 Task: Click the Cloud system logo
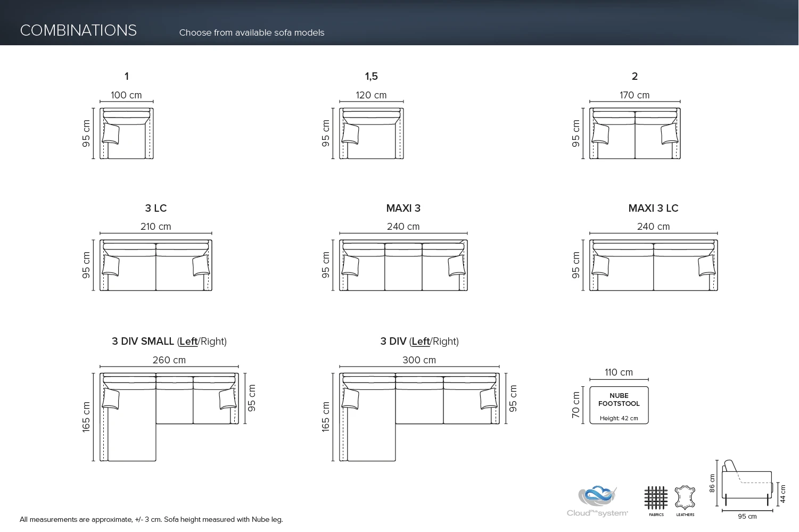(597, 501)
